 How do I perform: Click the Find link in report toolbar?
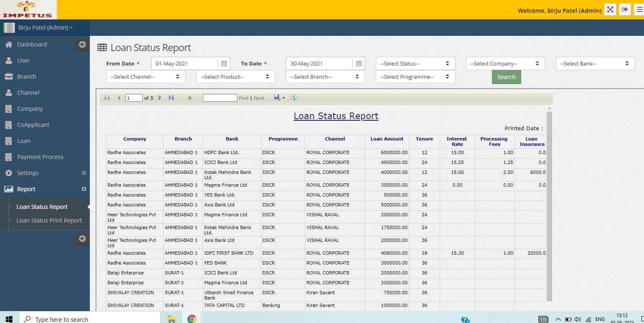[244, 98]
